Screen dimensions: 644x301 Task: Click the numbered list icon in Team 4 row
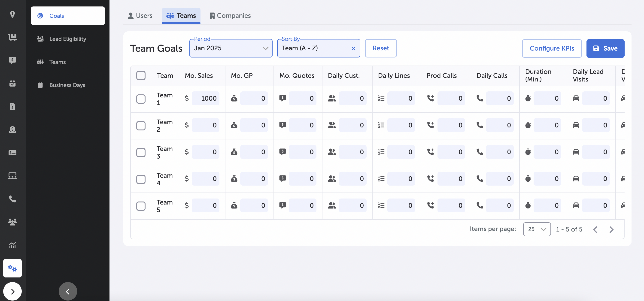pyautogui.click(x=381, y=179)
